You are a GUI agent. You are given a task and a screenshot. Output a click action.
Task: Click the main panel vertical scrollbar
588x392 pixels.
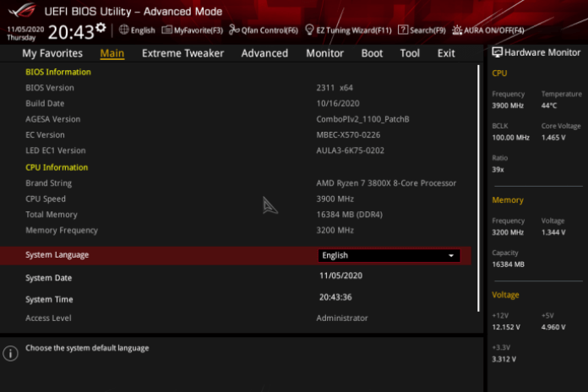478,188
